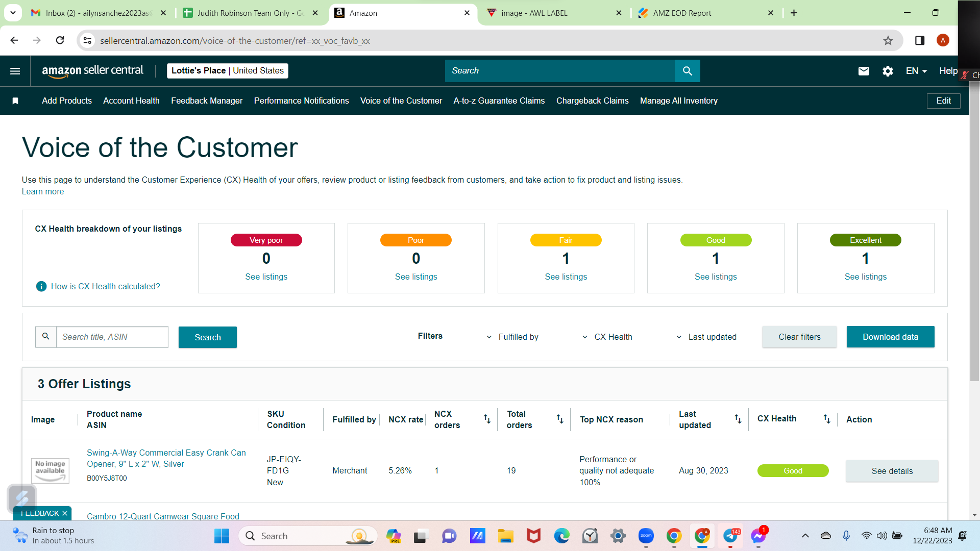See listings under Fair
Image resolution: width=980 pixels, height=551 pixels.
point(566,277)
